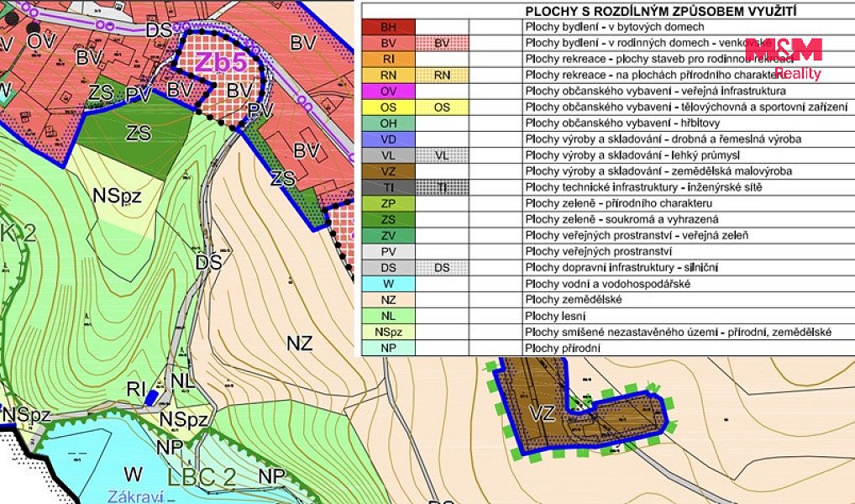
Task: Click the 'Zákraví' label on the map
Action: tap(136, 497)
